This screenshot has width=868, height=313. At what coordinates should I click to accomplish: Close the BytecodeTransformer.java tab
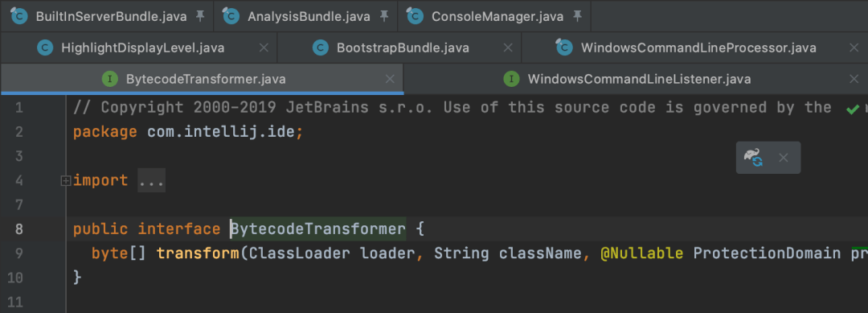click(391, 79)
